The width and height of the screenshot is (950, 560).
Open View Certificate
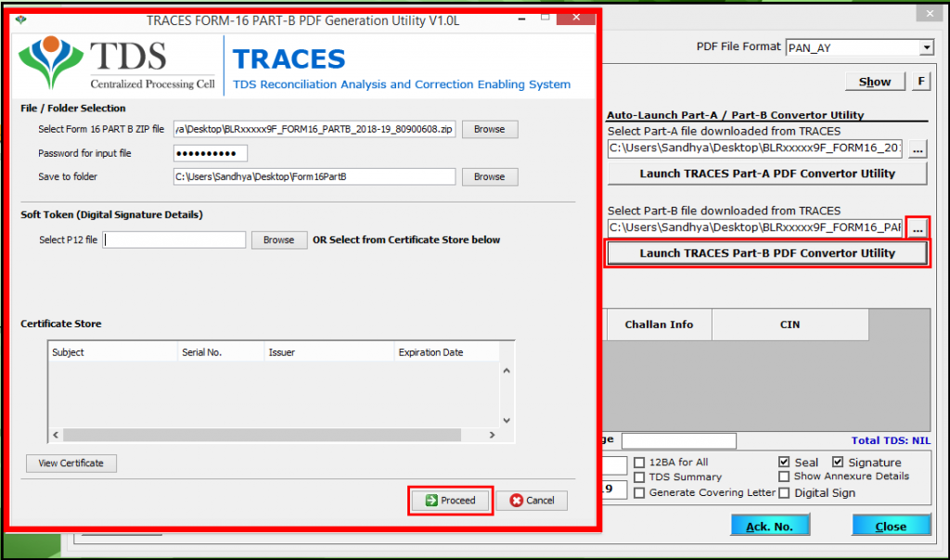(x=71, y=464)
